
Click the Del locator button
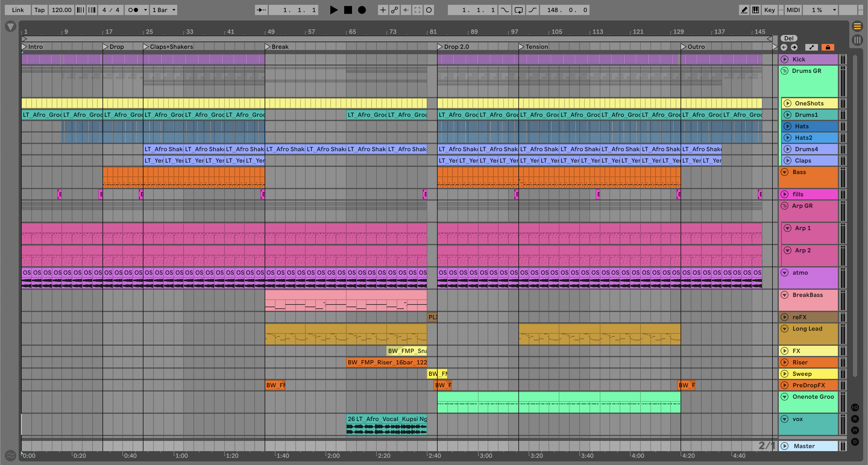(789, 38)
